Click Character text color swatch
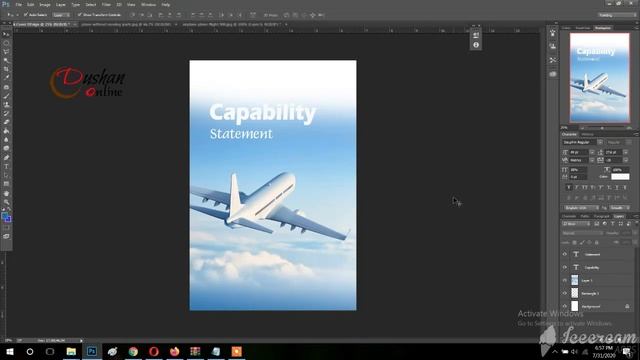Screen dimensions: 640x360 pyautogui.click(x=620, y=176)
